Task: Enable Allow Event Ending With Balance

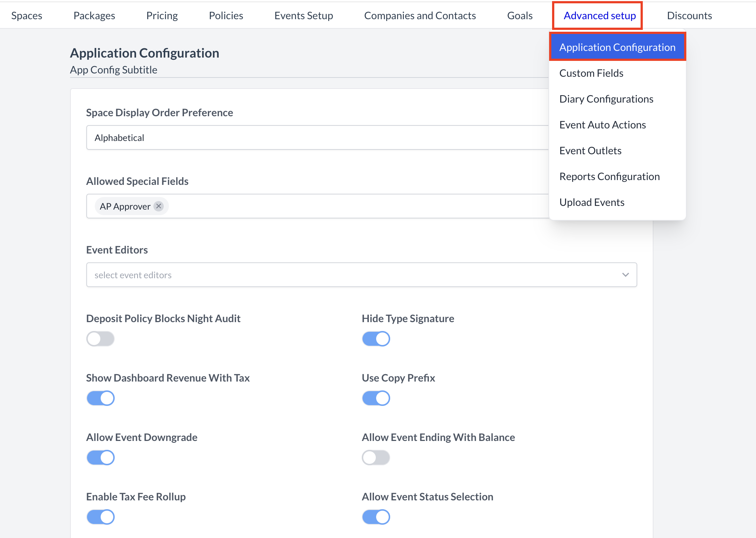Action: [376, 457]
